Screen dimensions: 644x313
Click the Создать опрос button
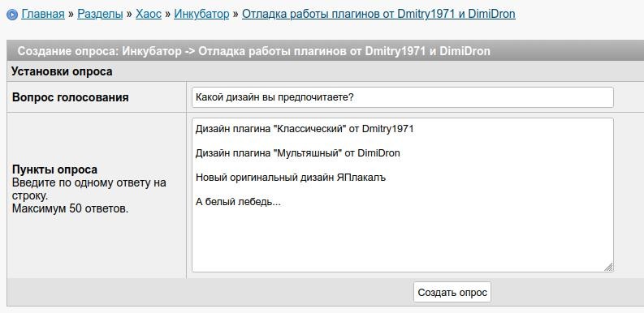(x=452, y=293)
